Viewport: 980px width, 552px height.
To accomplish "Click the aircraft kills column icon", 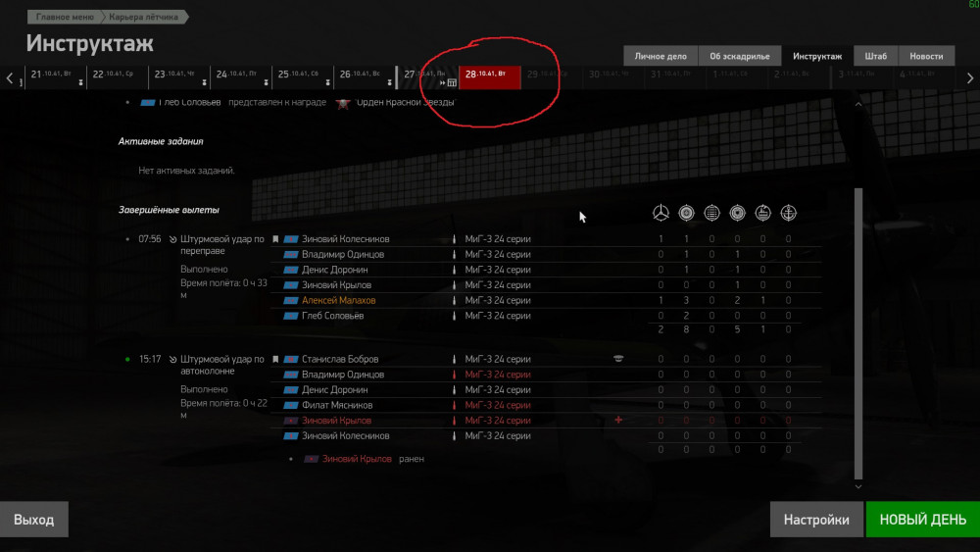I will point(661,213).
